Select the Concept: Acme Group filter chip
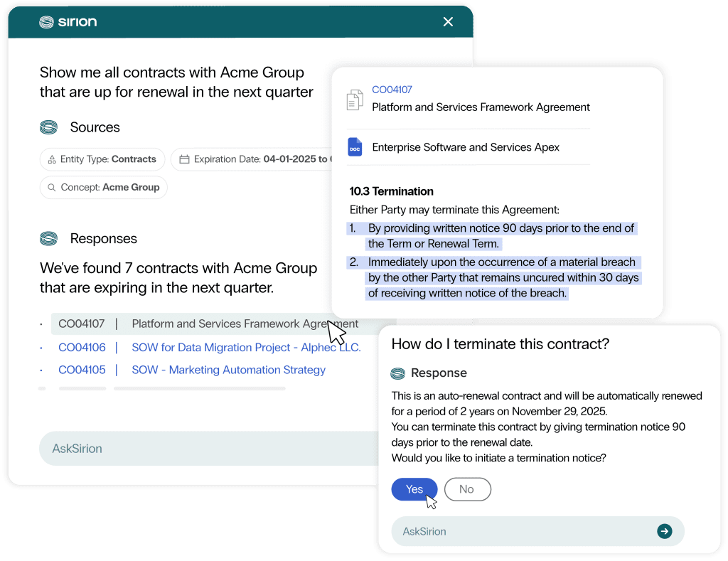 104,187
